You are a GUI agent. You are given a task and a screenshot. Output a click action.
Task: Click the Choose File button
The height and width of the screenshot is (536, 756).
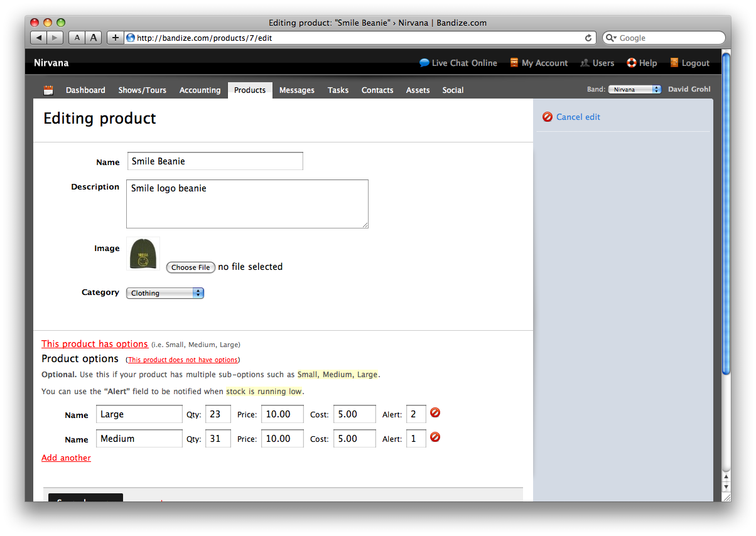(x=191, y=267)
